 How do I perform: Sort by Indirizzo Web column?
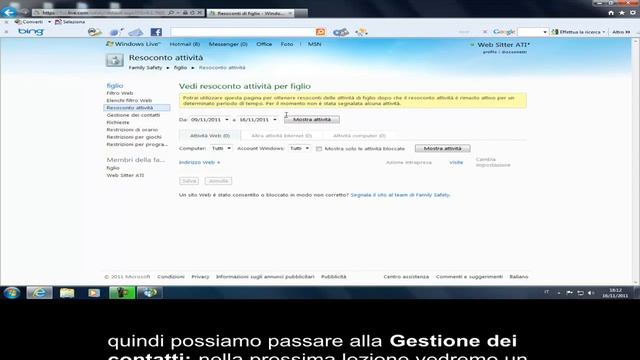[199, 162]
